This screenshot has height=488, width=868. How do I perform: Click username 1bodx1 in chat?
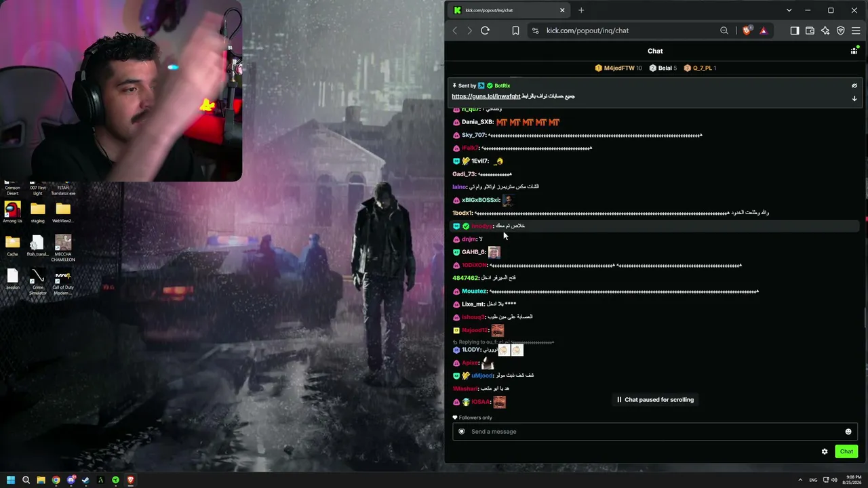(x=462, y=213)
